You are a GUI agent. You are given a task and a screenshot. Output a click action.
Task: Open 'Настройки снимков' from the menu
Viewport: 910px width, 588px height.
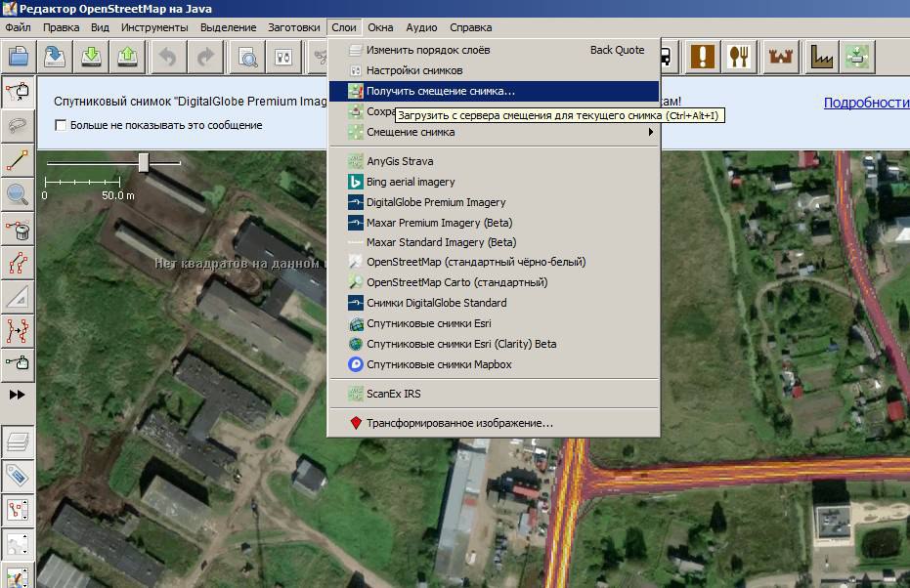(x=495, y=70)
